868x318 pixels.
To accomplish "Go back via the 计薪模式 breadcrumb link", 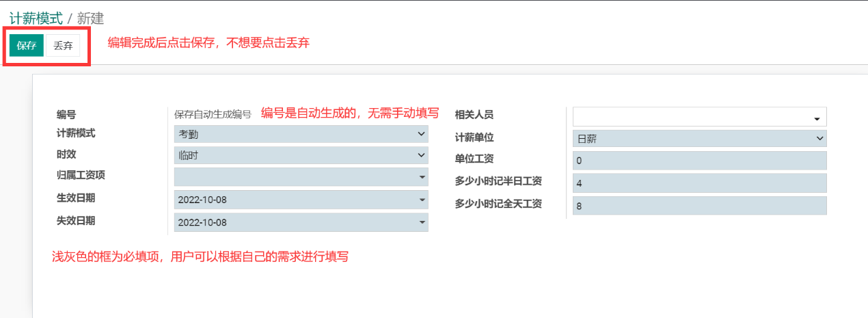I will [36, 18].
